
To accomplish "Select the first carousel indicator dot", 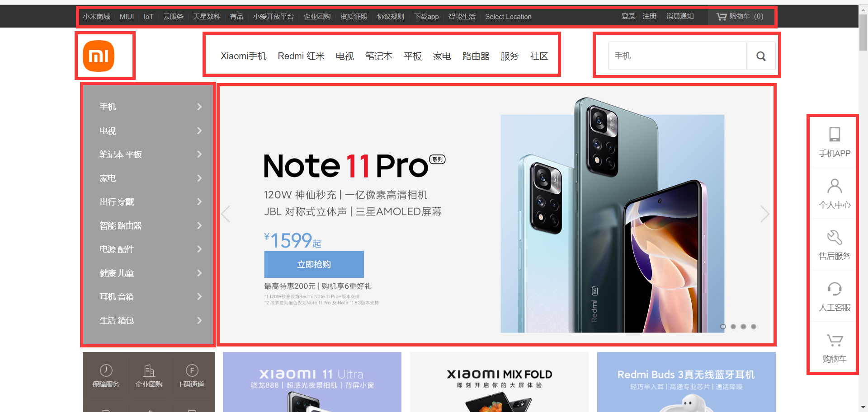I will pyautogui.click(x=723, y=327).
